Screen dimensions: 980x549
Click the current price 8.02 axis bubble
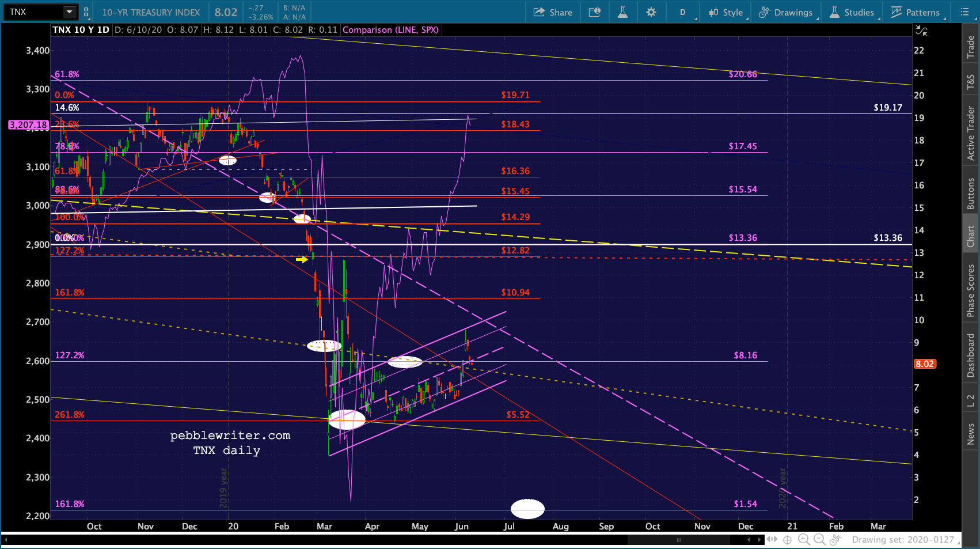tap(925, 364)
